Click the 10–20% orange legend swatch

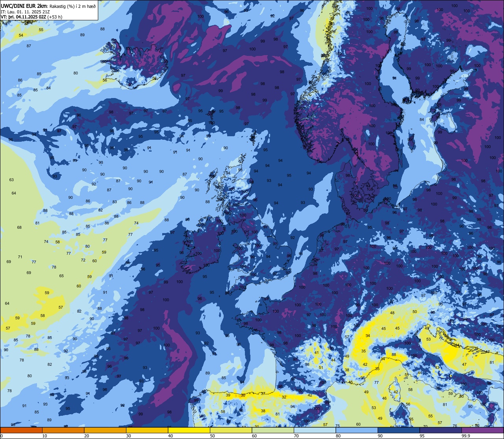(63, 430)
